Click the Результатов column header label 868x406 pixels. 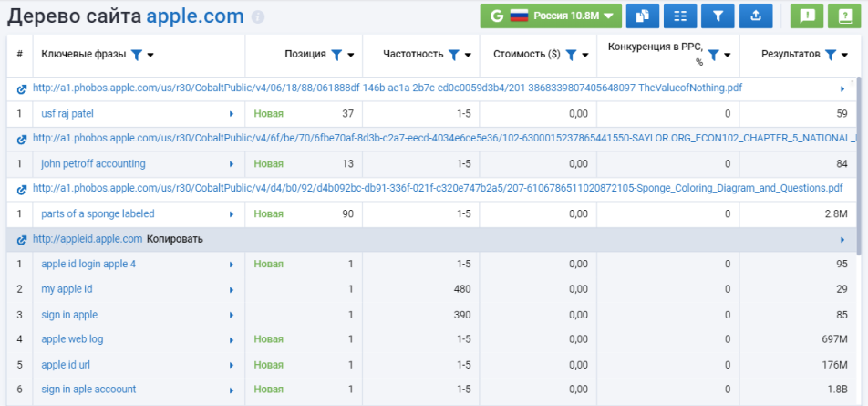[x=790, y=54]
